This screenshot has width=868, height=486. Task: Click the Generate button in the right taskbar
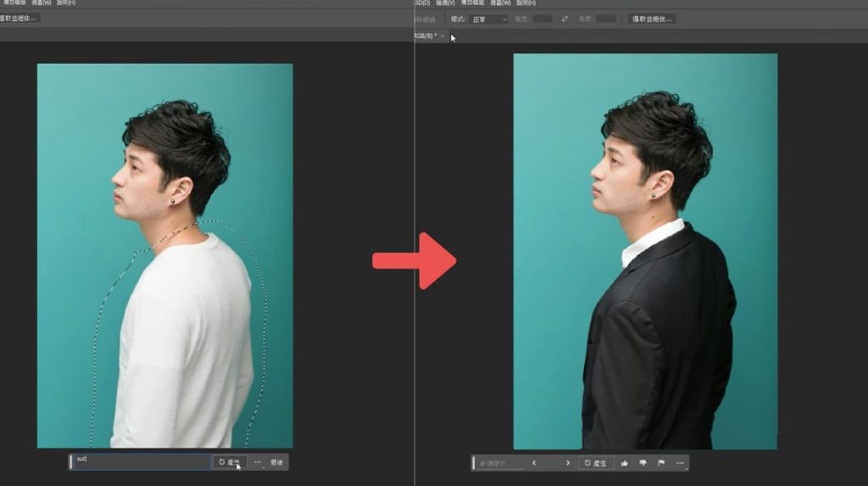[x=596, y=463]
